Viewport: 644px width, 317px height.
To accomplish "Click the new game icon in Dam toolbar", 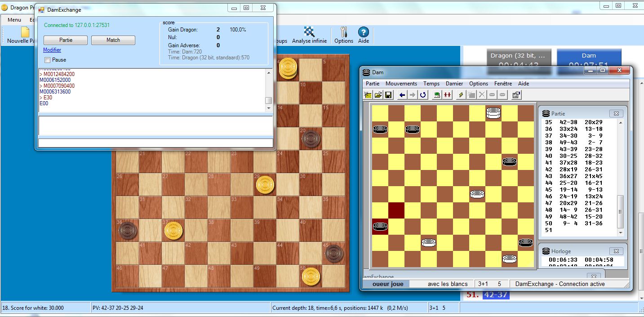I will point(368,95).
